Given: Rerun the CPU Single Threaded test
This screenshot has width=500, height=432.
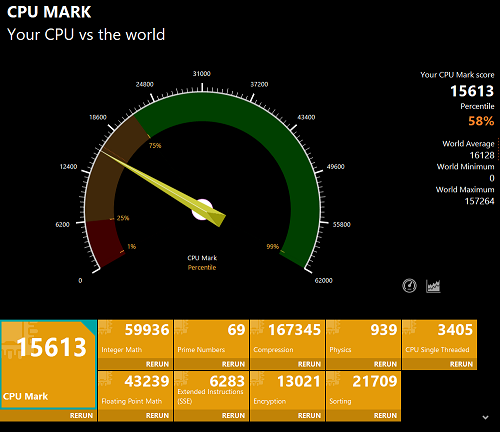Looking at the screenshot, I should 461,364.
